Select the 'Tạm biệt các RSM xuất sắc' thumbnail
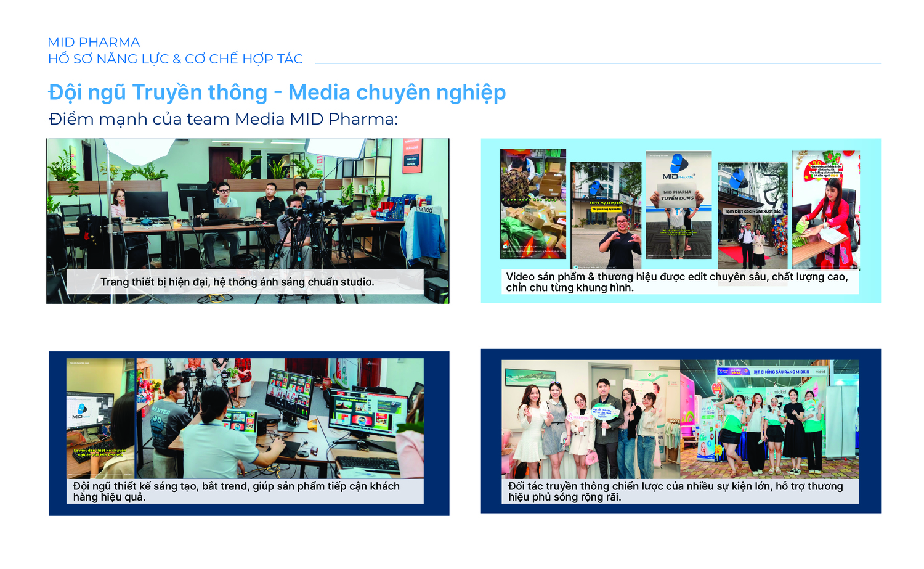Viewport: 924px width, 569px height. point(752,216)
